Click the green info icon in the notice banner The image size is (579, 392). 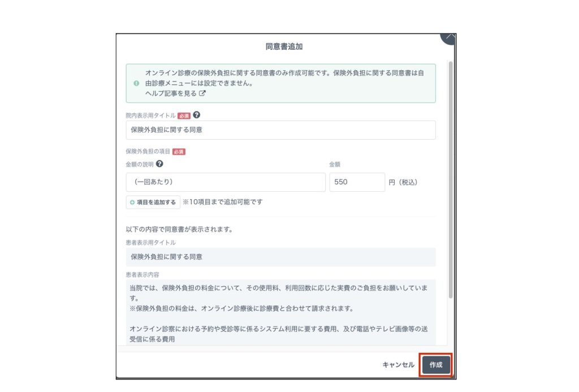136,83
